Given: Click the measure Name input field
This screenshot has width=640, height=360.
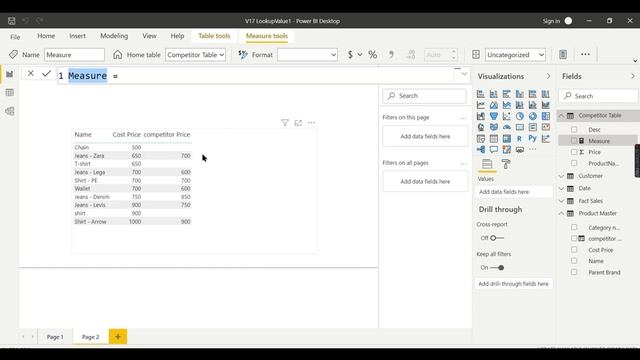Looking at the screenshot, I should [74, 55].
